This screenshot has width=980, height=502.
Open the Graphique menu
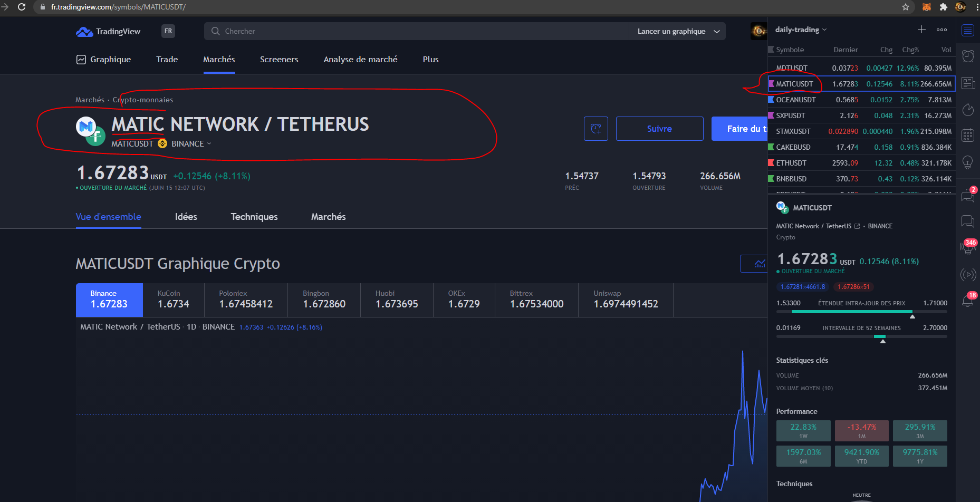pos(104,60)
